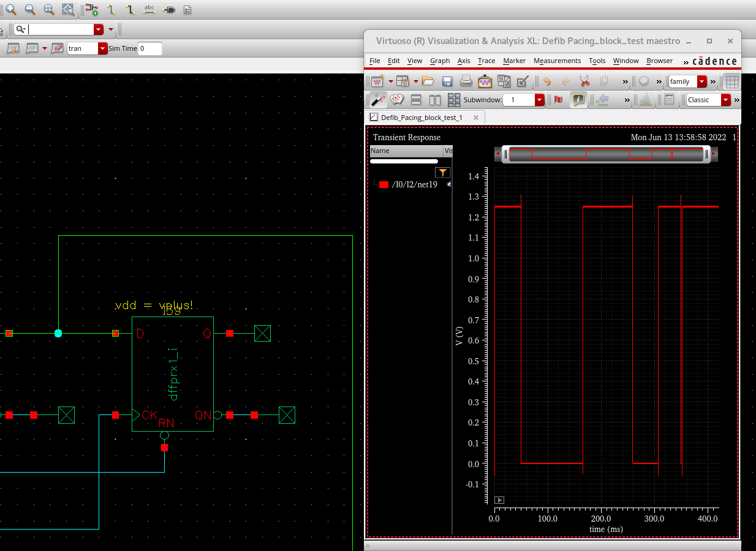756x551 pixels.
Task: Click the print graph icon
Action: (x=466, y=81)
